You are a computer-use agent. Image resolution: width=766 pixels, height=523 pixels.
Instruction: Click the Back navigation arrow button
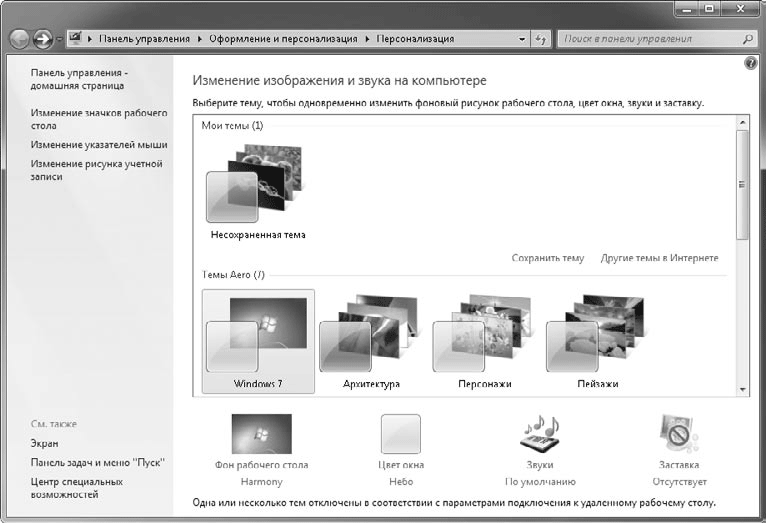tap(19, 39)
